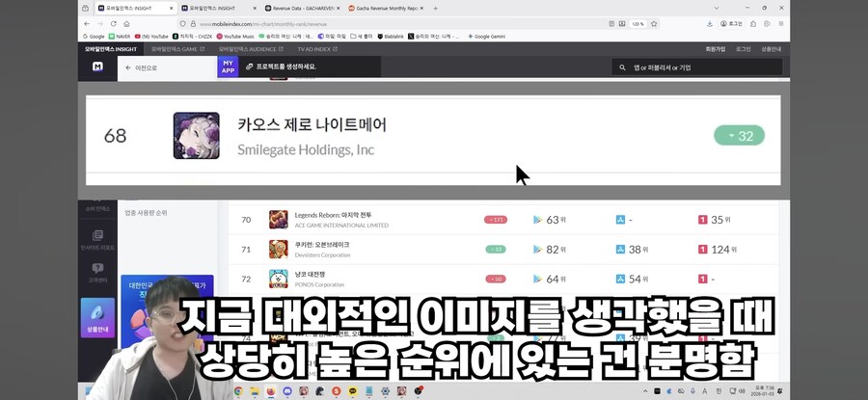Click the extensions puzzle icon in Firefox toolbar
This screenshot has width=868, height=400.
[x=753, y=24]
